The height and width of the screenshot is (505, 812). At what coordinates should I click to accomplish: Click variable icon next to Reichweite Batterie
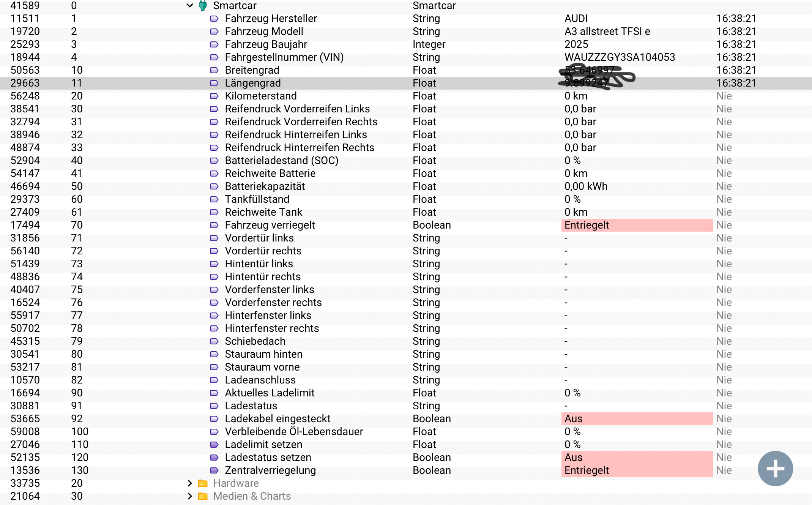point(214,174)
